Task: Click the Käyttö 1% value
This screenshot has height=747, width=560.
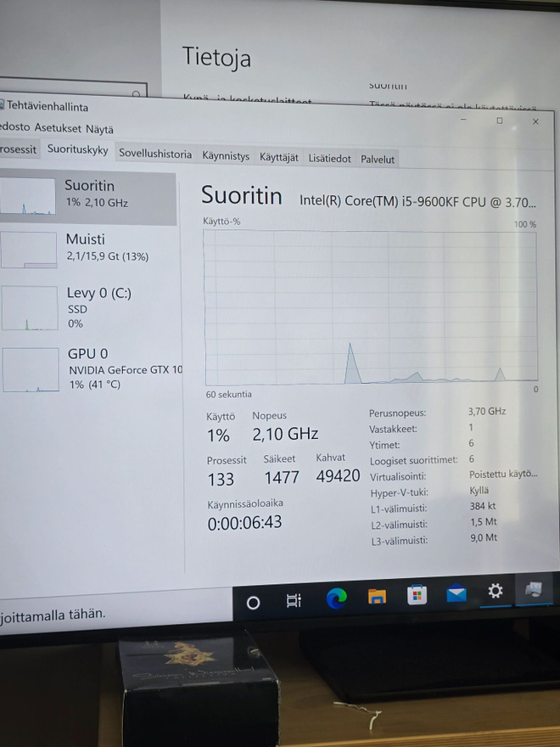Action: (218, 435)
